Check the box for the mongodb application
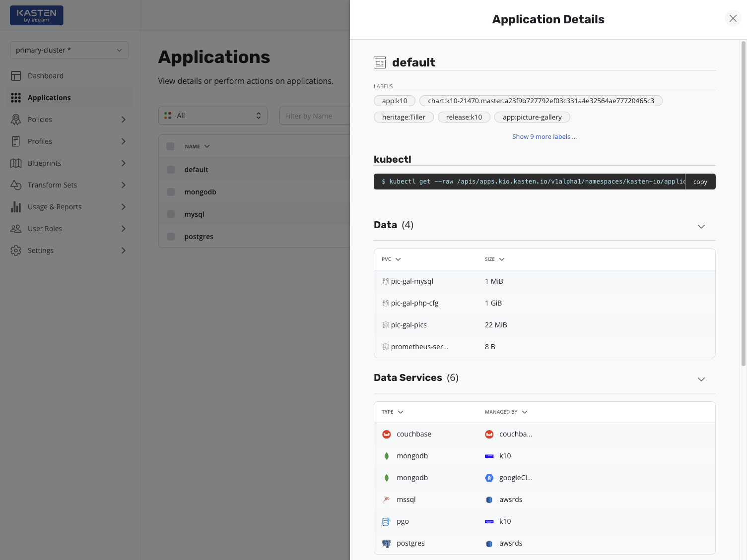Viewport: 747px width, 560px height. click(171, 192)
